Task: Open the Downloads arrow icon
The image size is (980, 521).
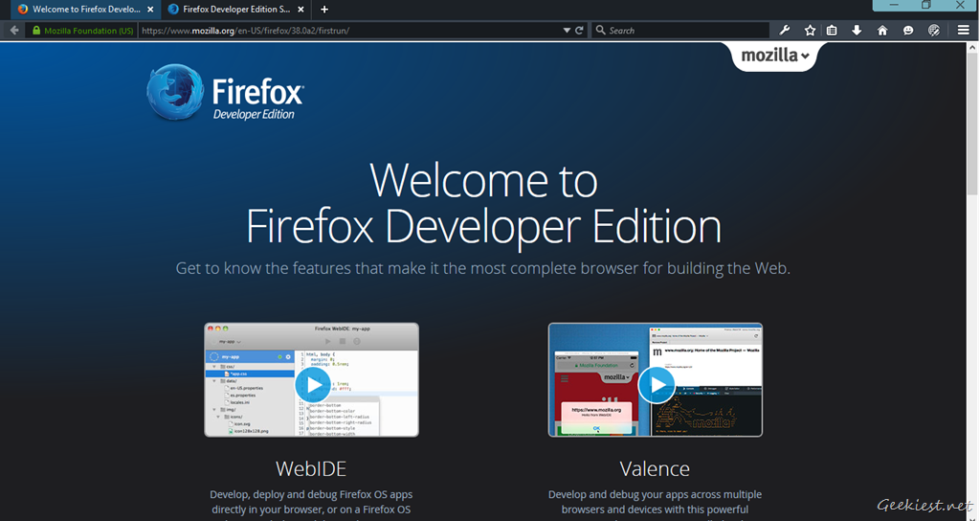Action: point(857,31)
